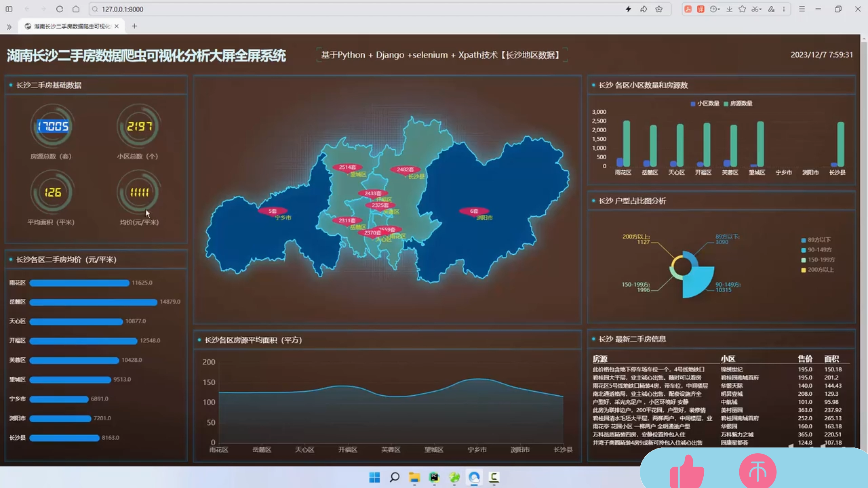The height and width of the screenshot is (488, 868).
Task: Open the red PDF extension icon
Action: click(x=688, y=9)
